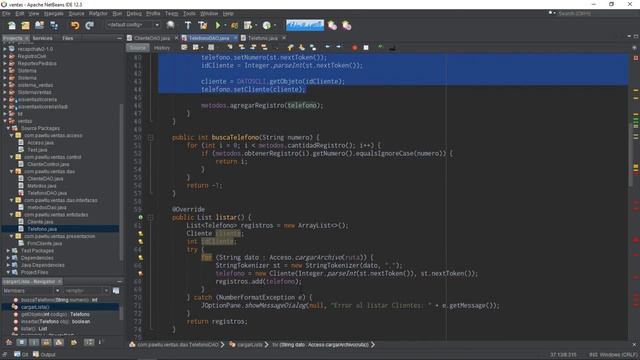The width and height of the screenshot is (640, 360).
Task: Collapse the ventas project node
Action: click(5, 121)
